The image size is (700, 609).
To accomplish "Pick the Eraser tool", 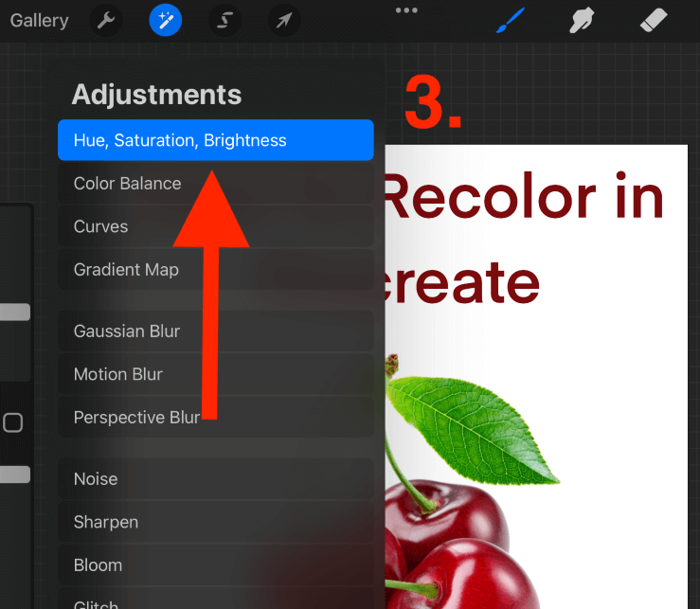I will [x=654, y=21].
